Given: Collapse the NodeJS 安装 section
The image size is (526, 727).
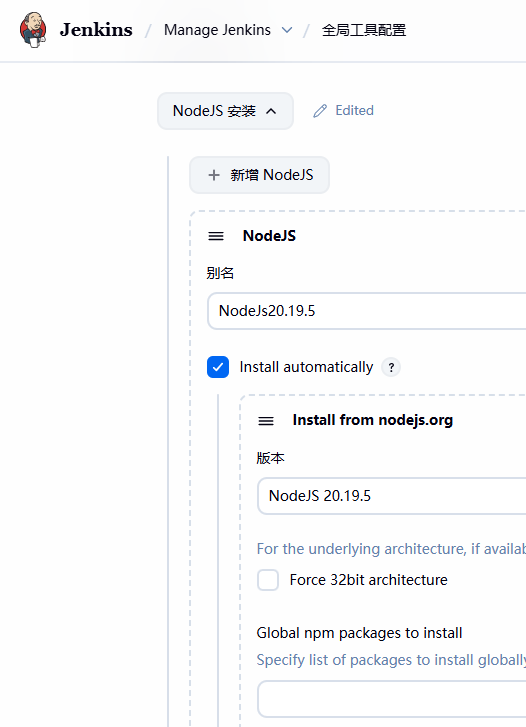Looking at the screenshot, I should pos(225,111).
